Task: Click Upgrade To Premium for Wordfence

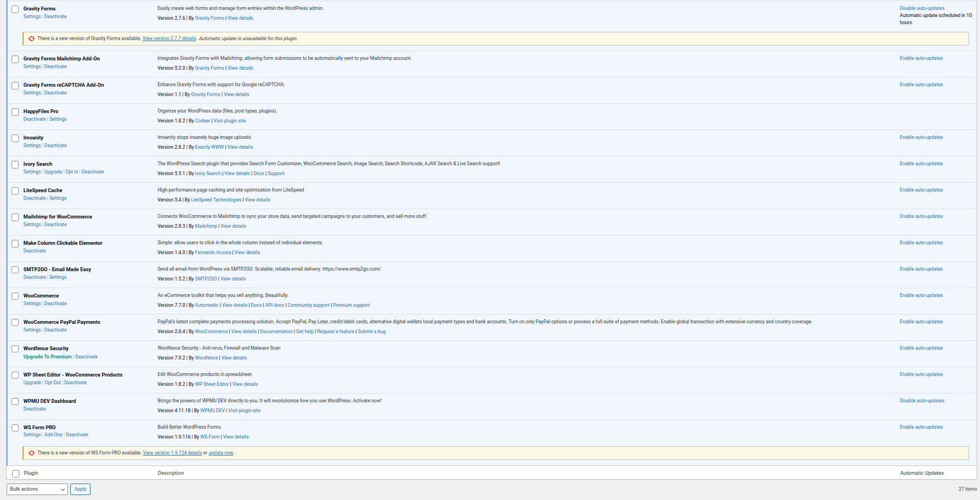Action: click(48, 357)
